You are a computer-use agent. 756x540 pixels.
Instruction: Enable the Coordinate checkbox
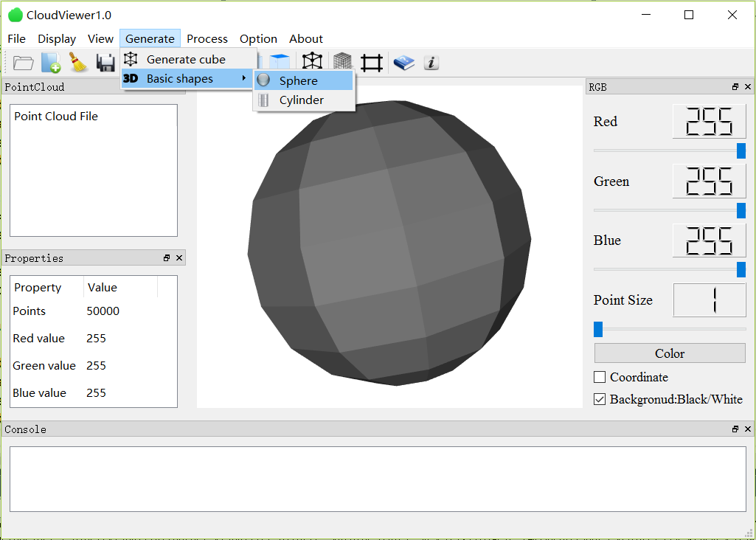600,377
